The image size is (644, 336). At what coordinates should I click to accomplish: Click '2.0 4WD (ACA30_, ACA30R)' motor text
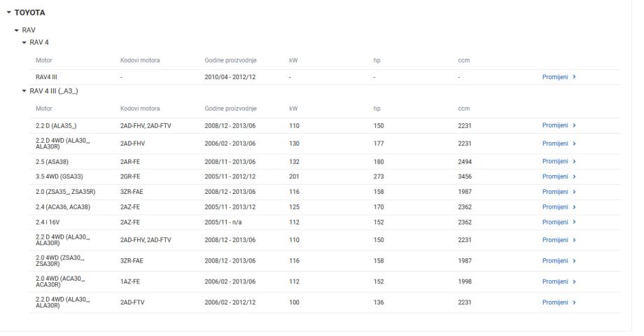60,282
